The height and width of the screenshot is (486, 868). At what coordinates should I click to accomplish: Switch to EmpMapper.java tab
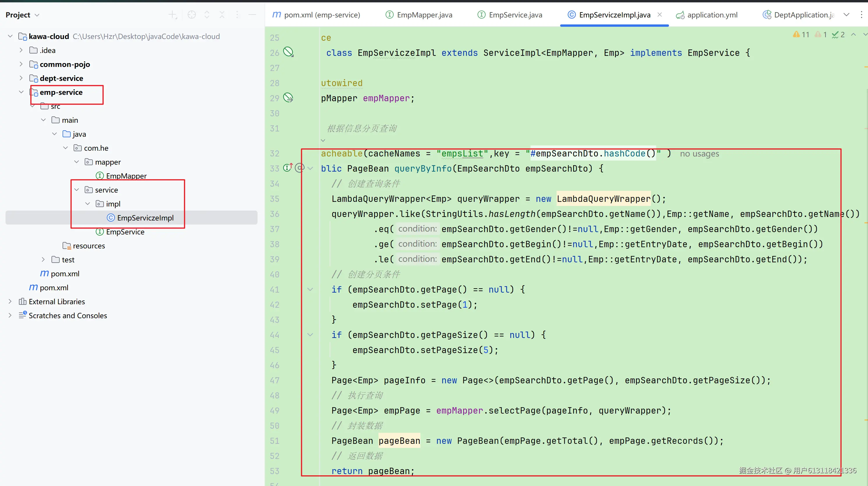pyautogui.click(x=424, y=15)
